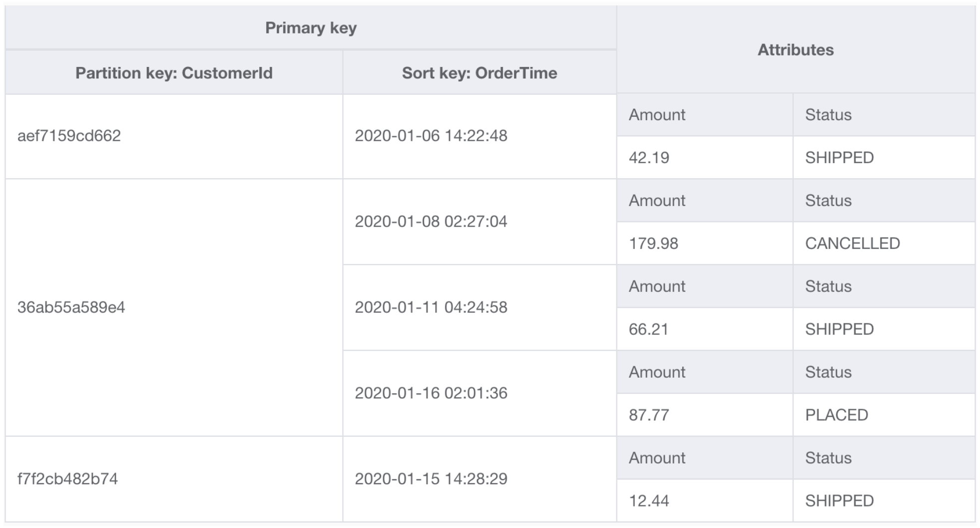
Task: Click the amount value 12.44
Action: click(648, 501)
